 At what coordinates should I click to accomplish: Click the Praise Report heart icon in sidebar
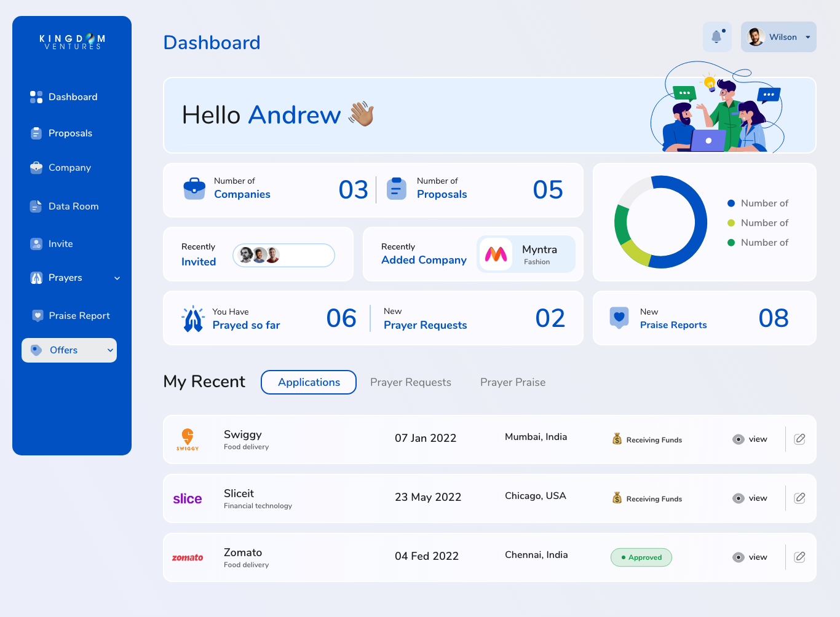[x=38, y=316]
